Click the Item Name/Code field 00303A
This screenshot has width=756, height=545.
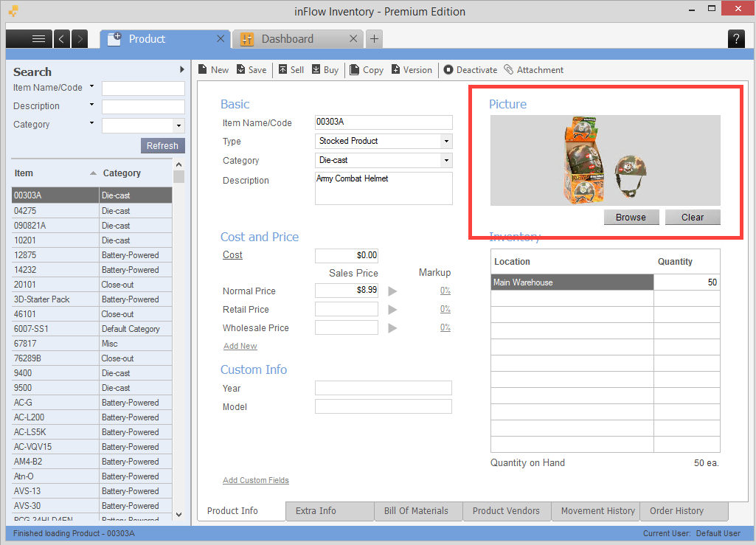coord(384,122)
